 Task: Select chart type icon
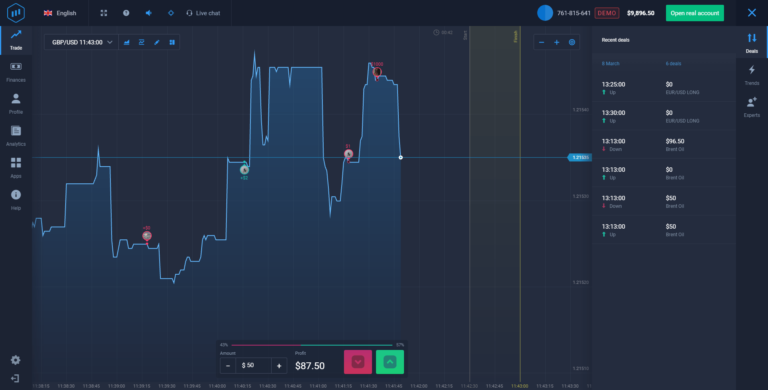[126, 42]
